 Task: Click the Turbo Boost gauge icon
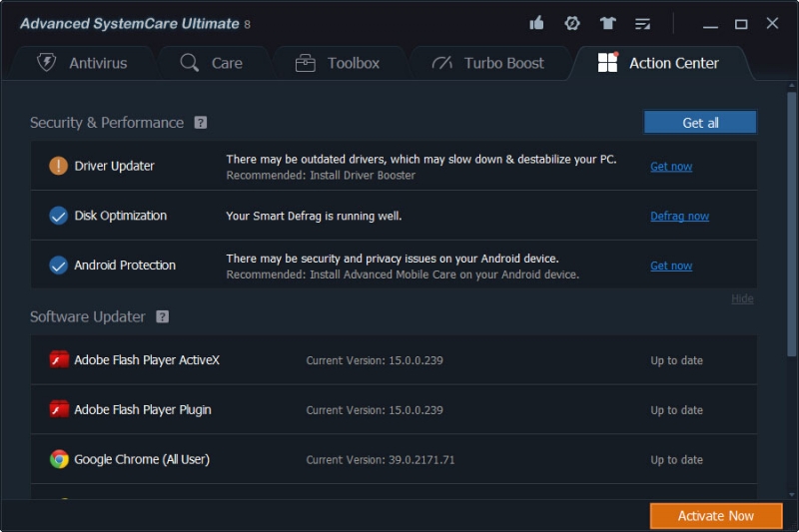click(x=441, y=63)
